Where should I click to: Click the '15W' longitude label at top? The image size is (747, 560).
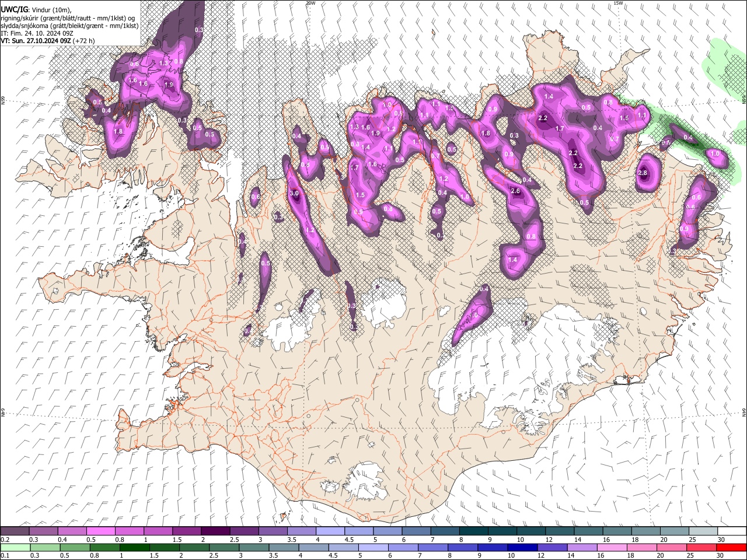tap(617, 3)
